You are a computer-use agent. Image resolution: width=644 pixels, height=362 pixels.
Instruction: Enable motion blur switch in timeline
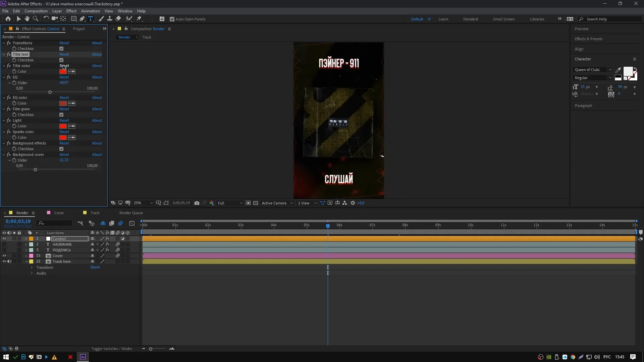coord(121,223)
